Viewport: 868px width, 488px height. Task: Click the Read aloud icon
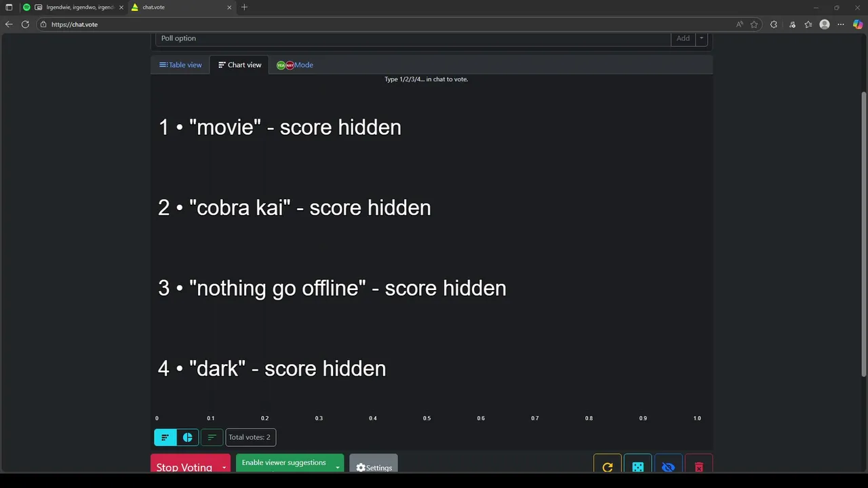pyautogui.click(x=739, y=24)
